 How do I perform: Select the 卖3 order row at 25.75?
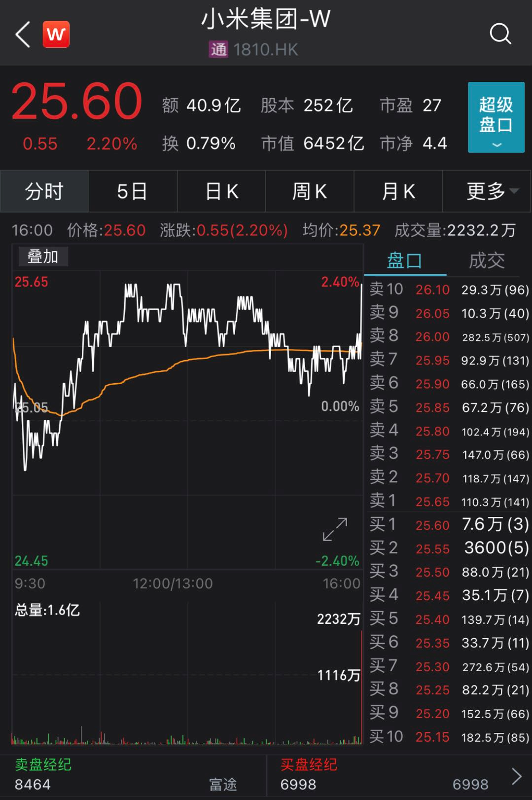tap(449, 454)
